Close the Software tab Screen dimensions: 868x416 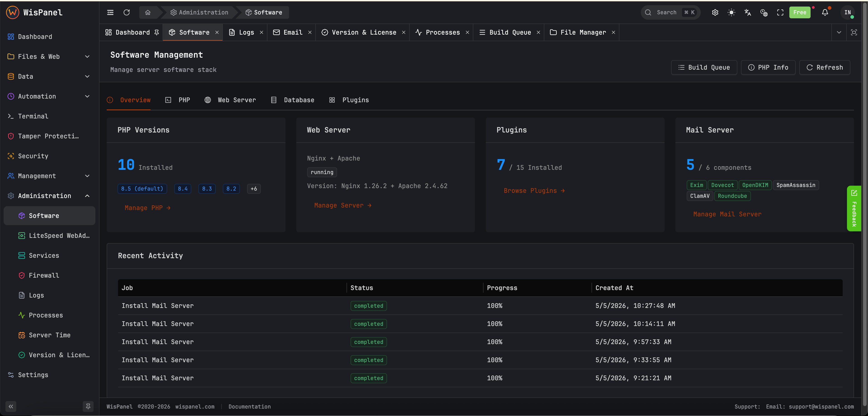pyautogui.click(x=217, y=32)
